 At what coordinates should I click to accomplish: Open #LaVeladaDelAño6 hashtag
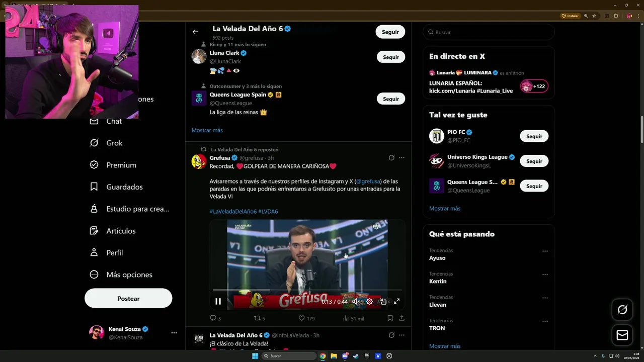coord(233,212)
